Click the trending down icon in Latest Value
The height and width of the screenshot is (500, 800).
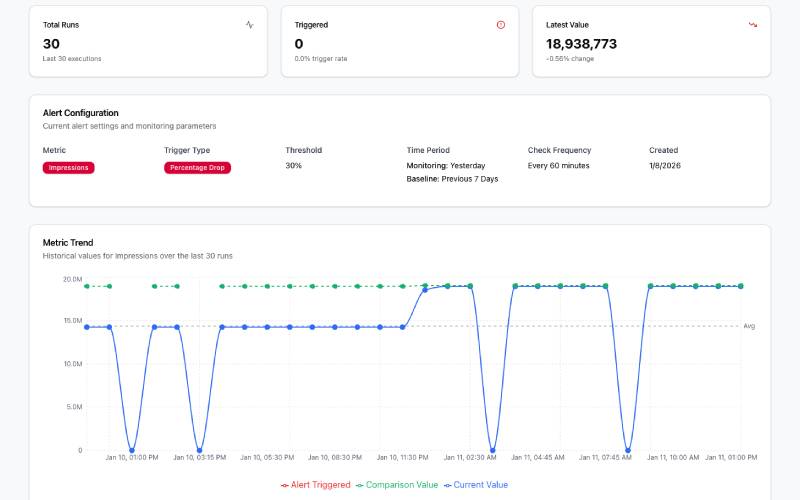click(752, 25)
